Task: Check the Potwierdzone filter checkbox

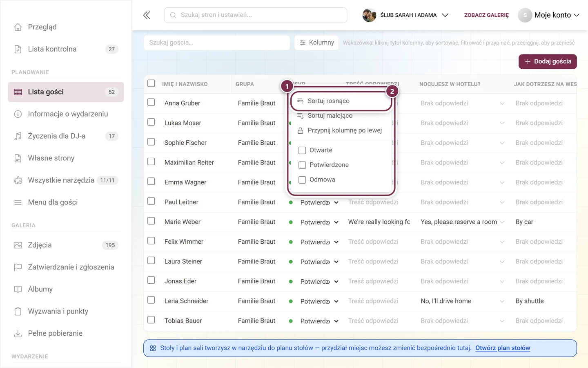Action: 302,165
